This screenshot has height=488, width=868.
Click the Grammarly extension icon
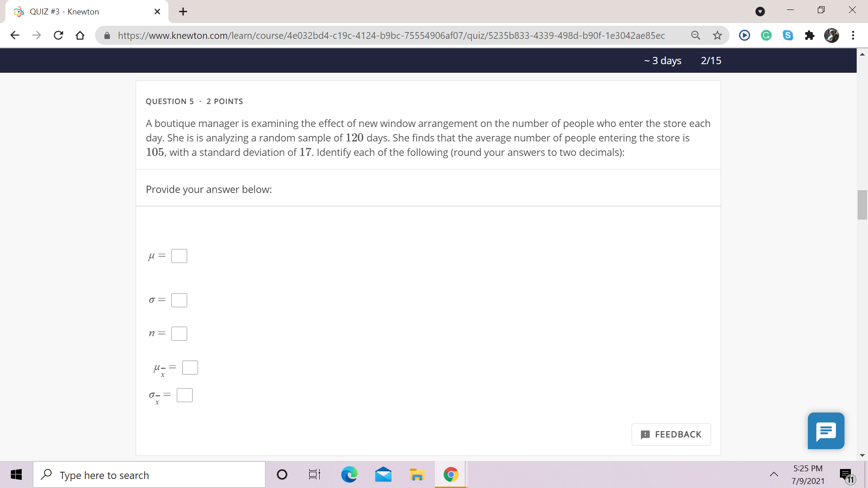coord(767,35)
